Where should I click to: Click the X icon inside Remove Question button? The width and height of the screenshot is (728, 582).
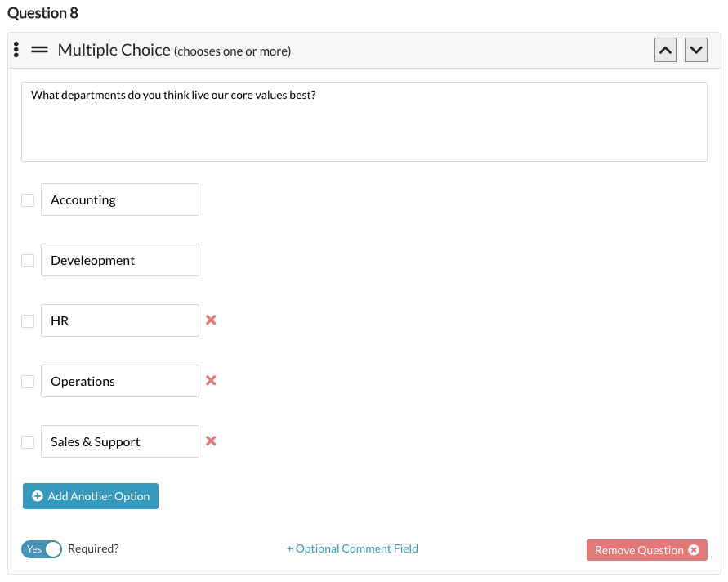[x=695, y=549]
